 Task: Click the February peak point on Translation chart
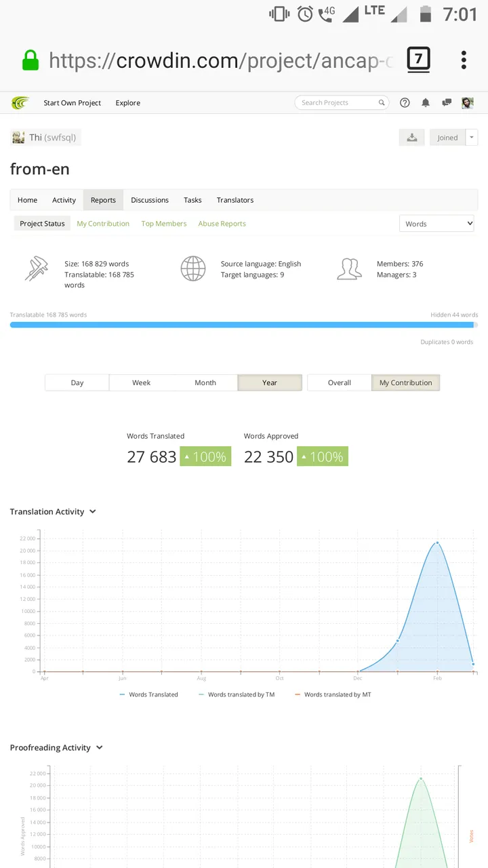(x=437, y=542)
